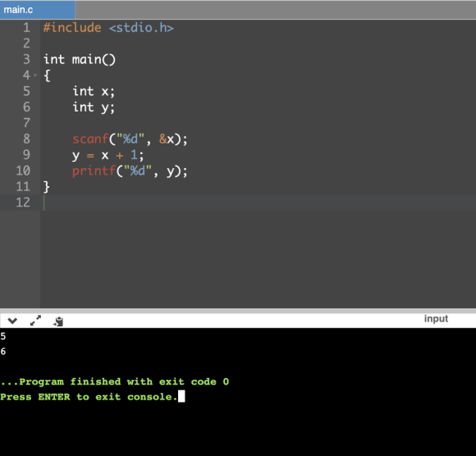Click line number 10 in the gutter
This screenshot has height=456, width=476.
click(23, 171)
